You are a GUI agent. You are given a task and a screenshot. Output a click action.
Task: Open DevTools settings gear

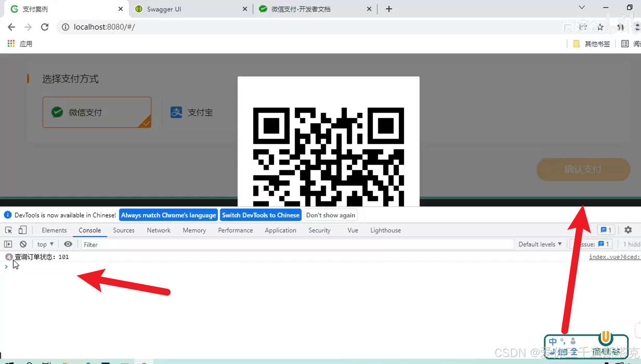[628, 230]
